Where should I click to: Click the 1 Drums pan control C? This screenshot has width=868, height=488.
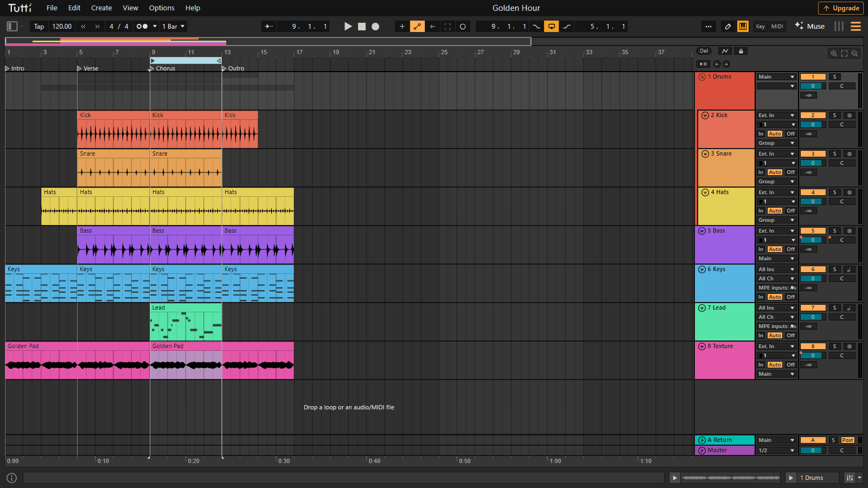842,86
